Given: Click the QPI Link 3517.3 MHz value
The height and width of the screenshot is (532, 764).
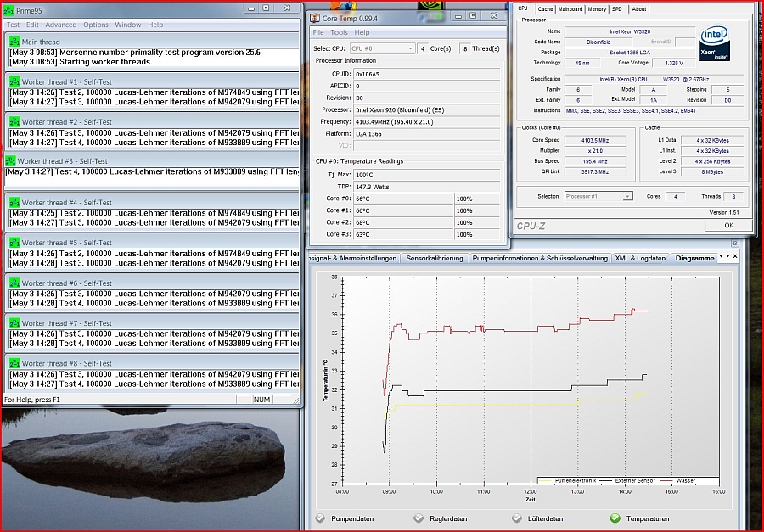Looking at the screenshot, I should [x=595, y=172].
